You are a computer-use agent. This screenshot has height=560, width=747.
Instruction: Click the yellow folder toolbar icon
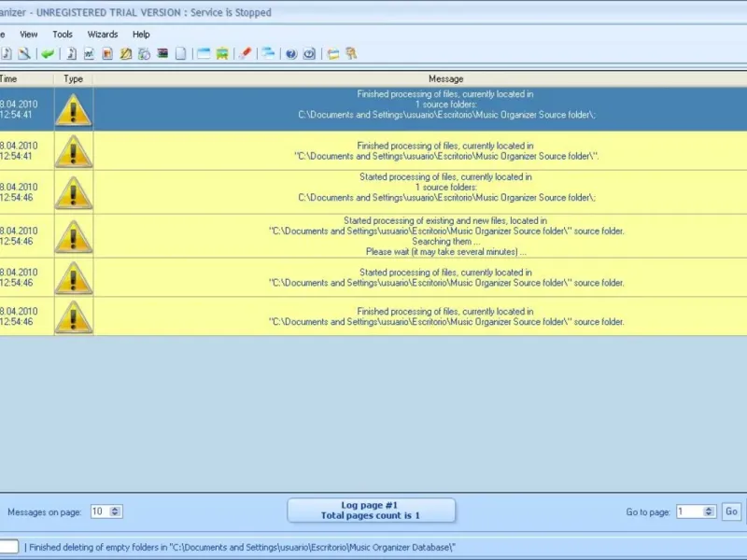tap(333, 53)
